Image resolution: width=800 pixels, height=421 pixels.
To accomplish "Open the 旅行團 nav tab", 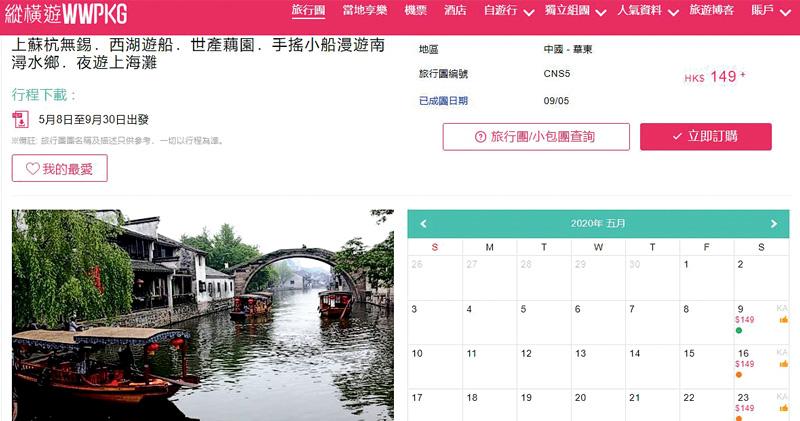I will click(x=308, y=10).
